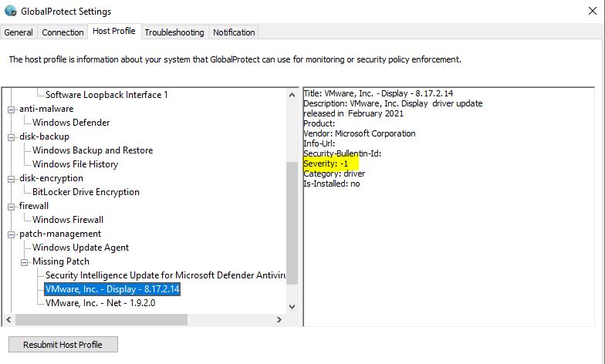Close the GlobalProtect Settings window
The image size is (605, 364).
click(x=593, y=11)
